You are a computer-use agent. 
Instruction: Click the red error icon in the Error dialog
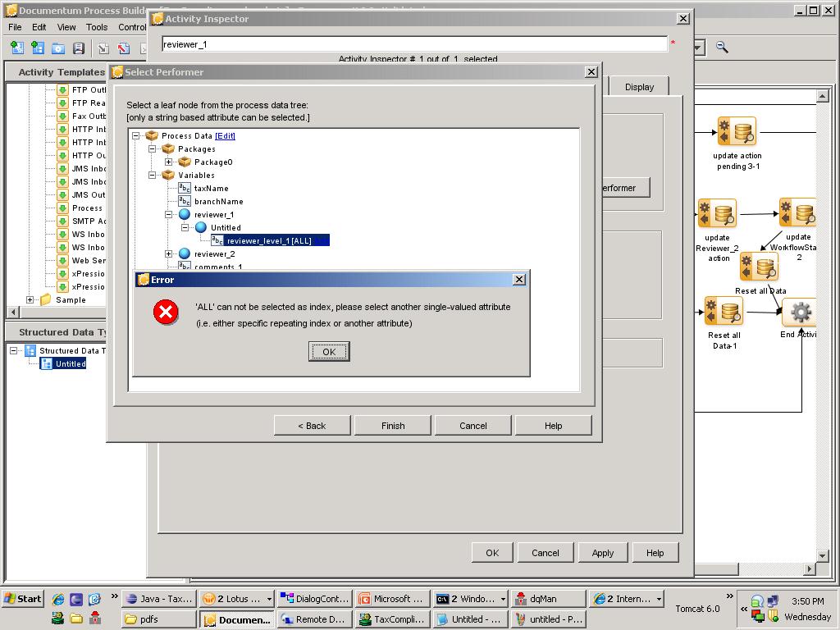(x=166, y=313)
